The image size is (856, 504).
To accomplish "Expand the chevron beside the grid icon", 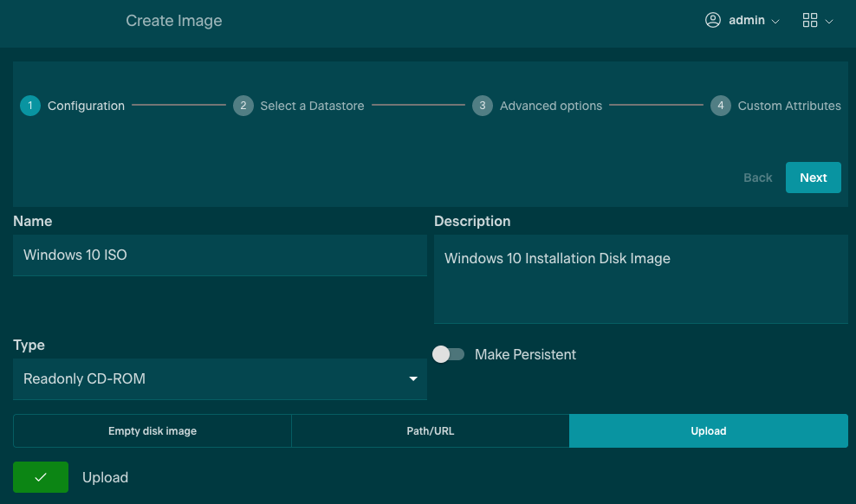I will pyautogui.click(x=829, y=21).
